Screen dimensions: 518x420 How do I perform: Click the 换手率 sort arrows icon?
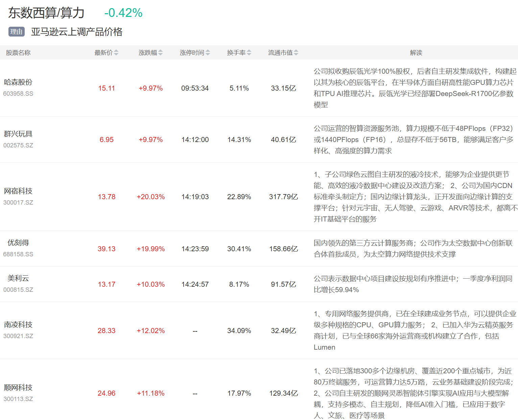(x=249, y=53)
